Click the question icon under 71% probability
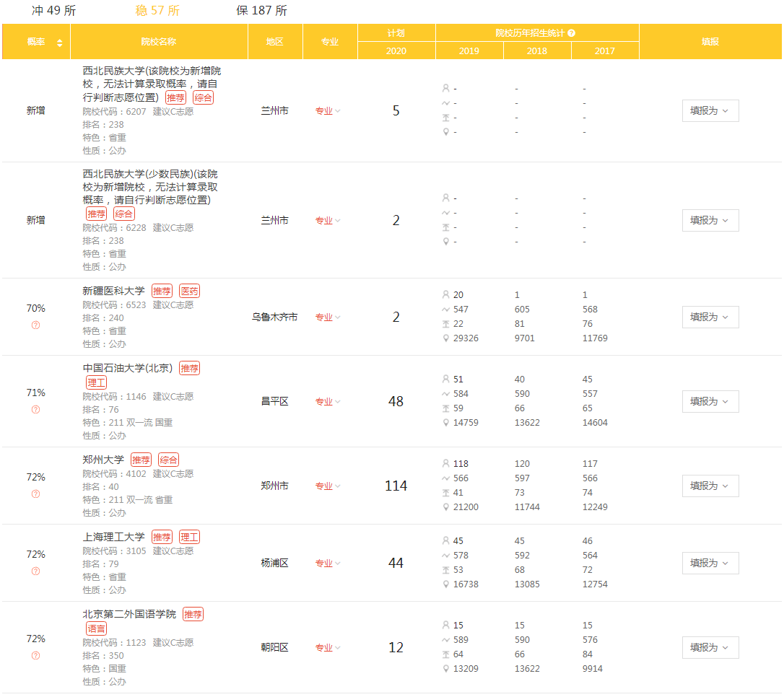The image size is (784, 697). pos(35,410)
